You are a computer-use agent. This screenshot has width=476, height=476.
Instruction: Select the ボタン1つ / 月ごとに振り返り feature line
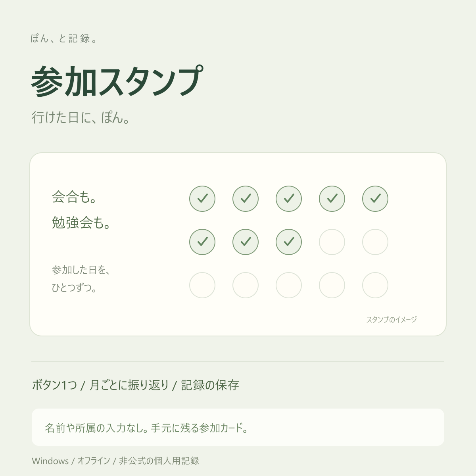[136, 385]
